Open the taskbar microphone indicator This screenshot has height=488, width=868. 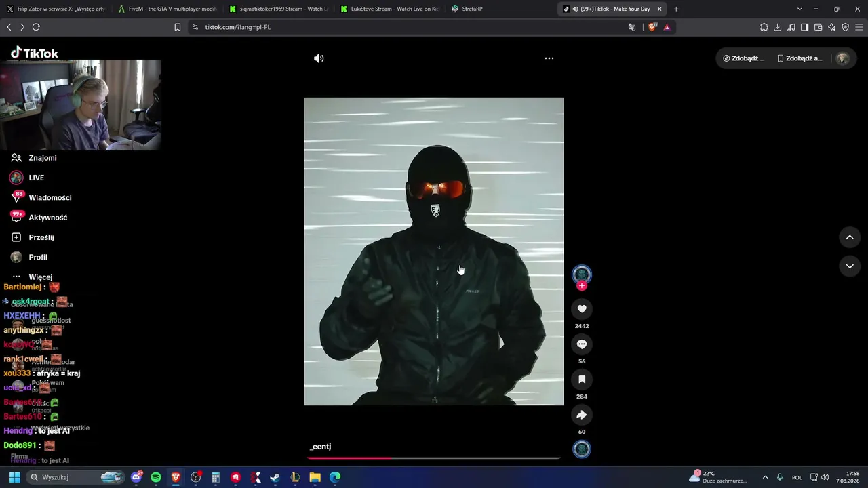click(x=780, y=477)
